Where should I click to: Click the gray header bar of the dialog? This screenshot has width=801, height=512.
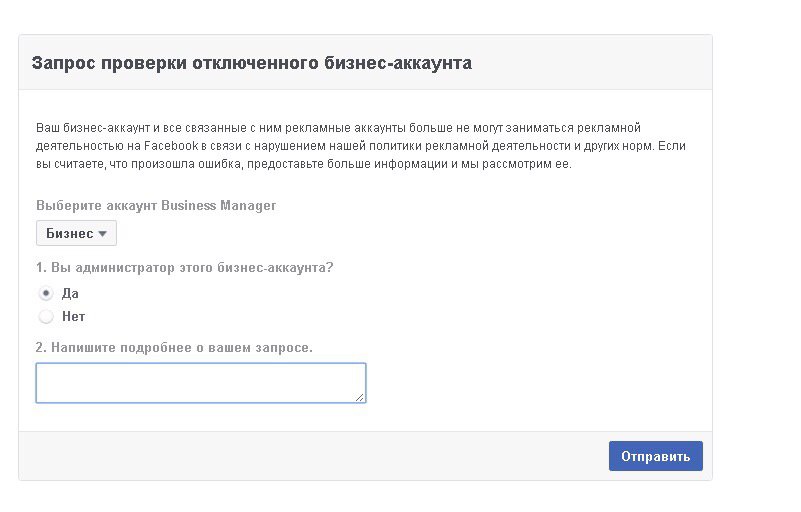pos(365,62)
